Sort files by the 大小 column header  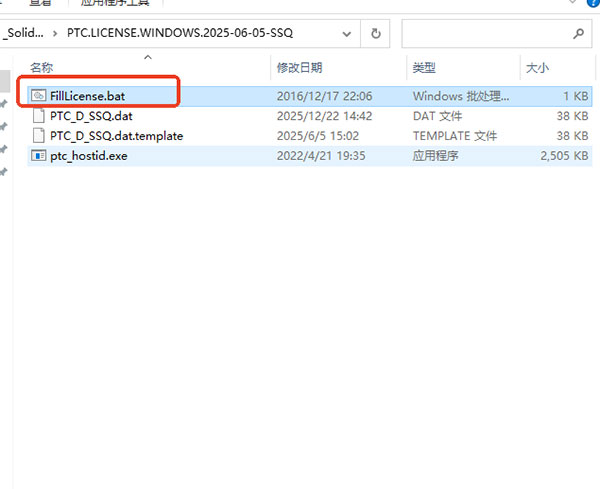[x=537, y=68]
